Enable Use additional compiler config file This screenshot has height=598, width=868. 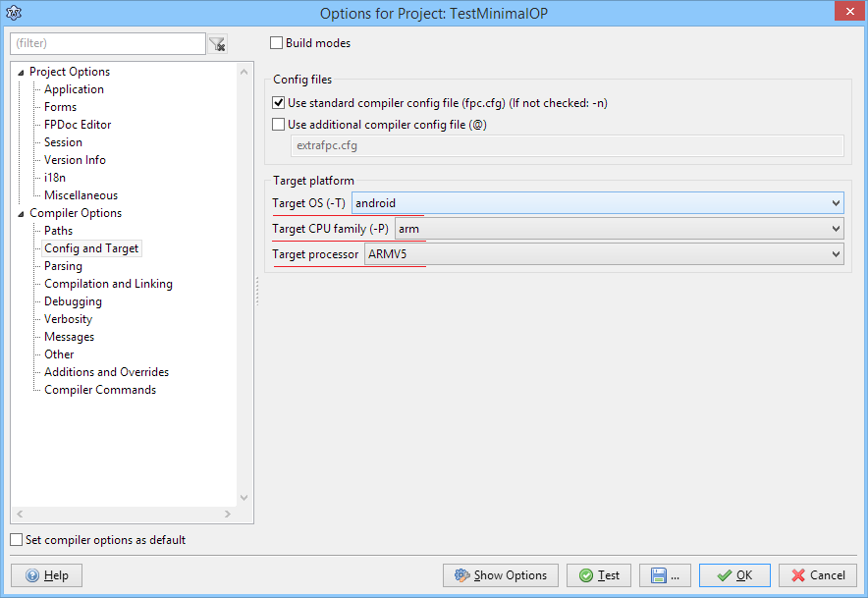(x=279, y=125)
